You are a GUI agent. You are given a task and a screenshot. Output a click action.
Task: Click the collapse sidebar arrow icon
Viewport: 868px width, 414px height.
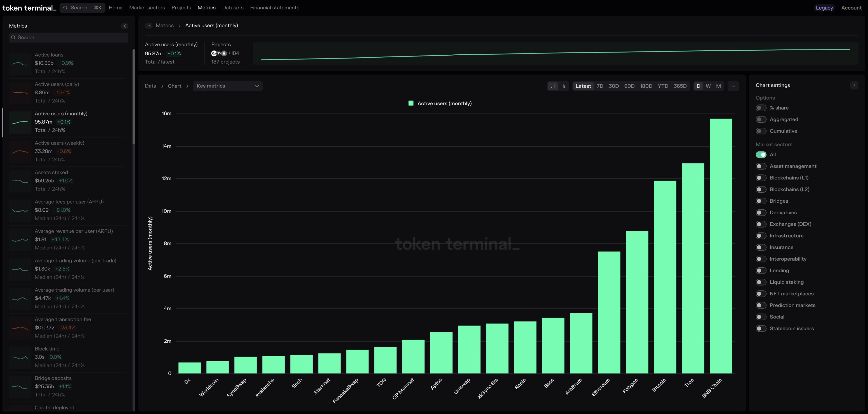[x=125, y=26]
